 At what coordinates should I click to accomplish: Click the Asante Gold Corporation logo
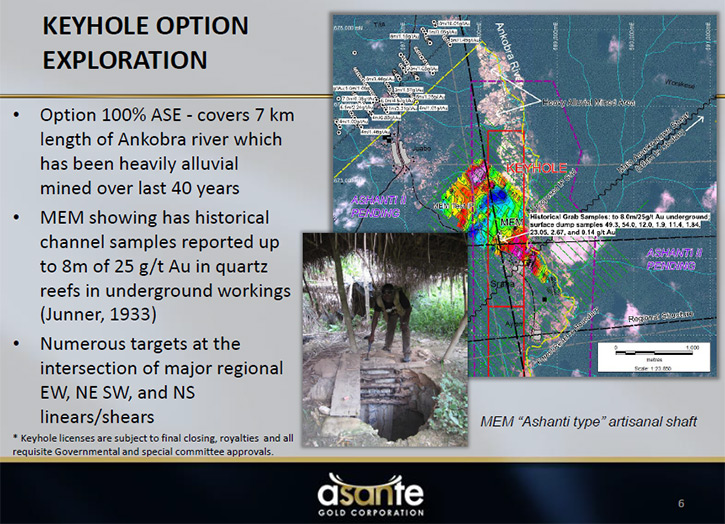coord(370,494)
